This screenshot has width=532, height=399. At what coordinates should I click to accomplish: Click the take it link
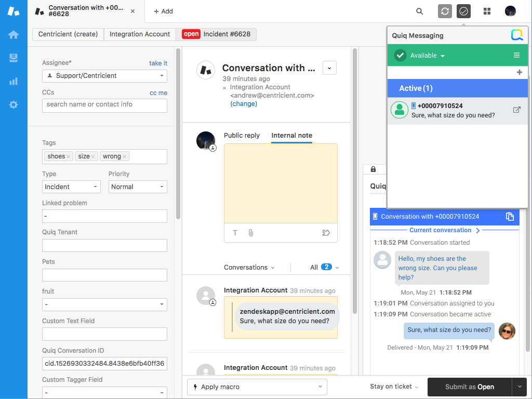[158, 63]
